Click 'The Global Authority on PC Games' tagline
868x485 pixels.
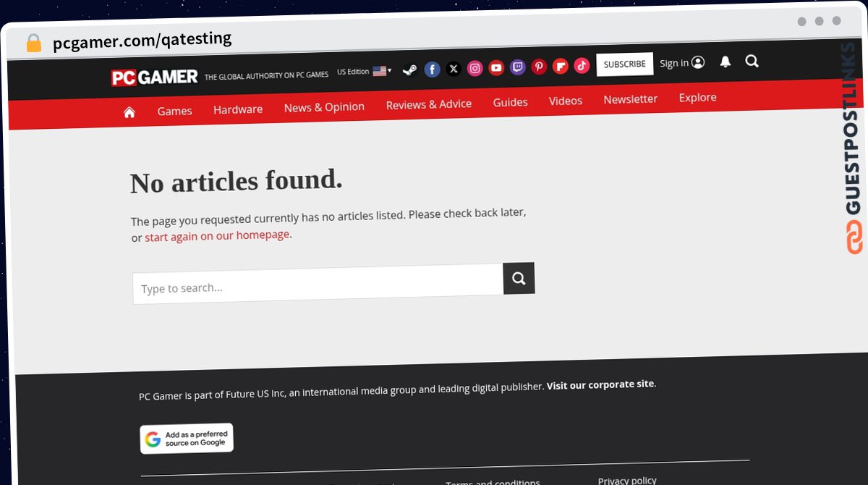click(x=267, y=75)
